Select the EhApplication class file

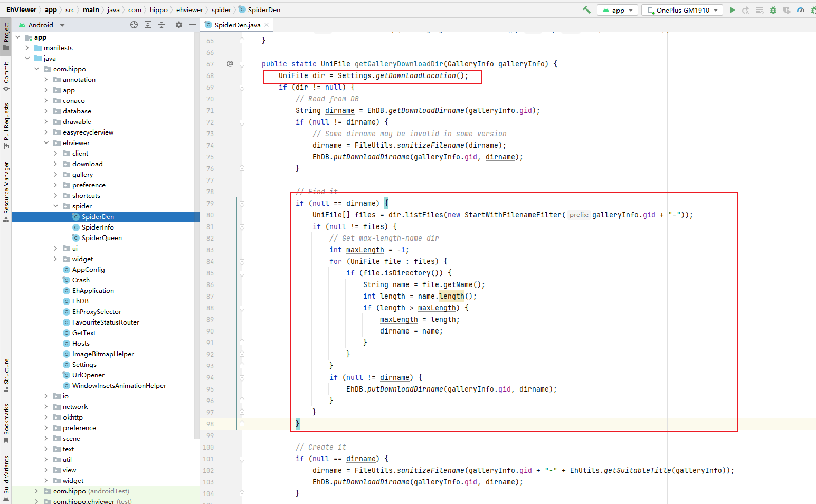coord(93,291)
